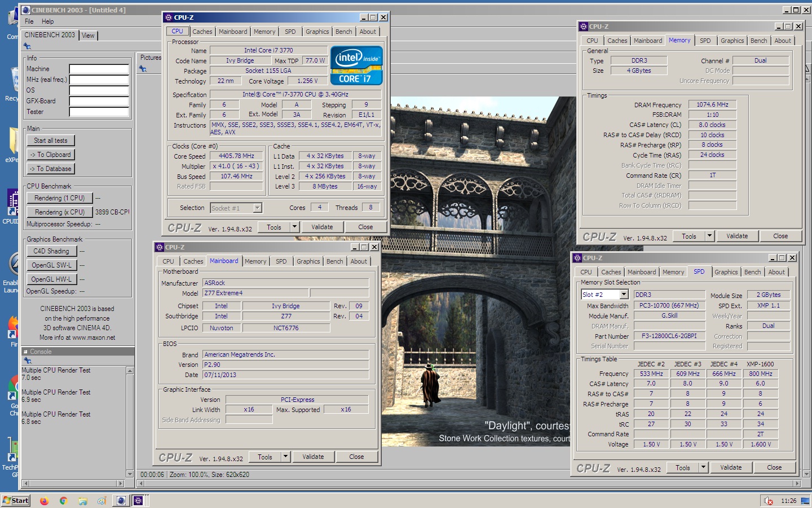Click the CPU-Z CPU window title icon
The width and height of the screenshot is (812, 508).
(168, 17)
